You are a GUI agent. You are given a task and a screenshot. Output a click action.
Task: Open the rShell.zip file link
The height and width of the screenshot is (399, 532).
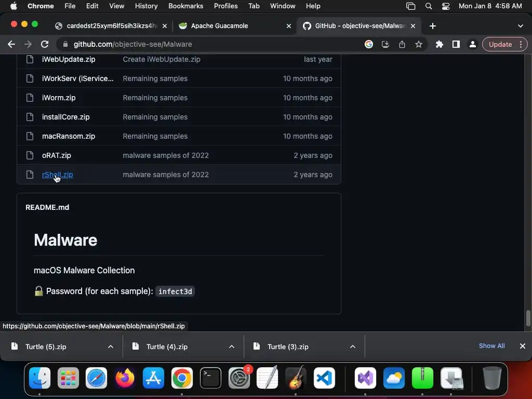click(x=57, y=175)
